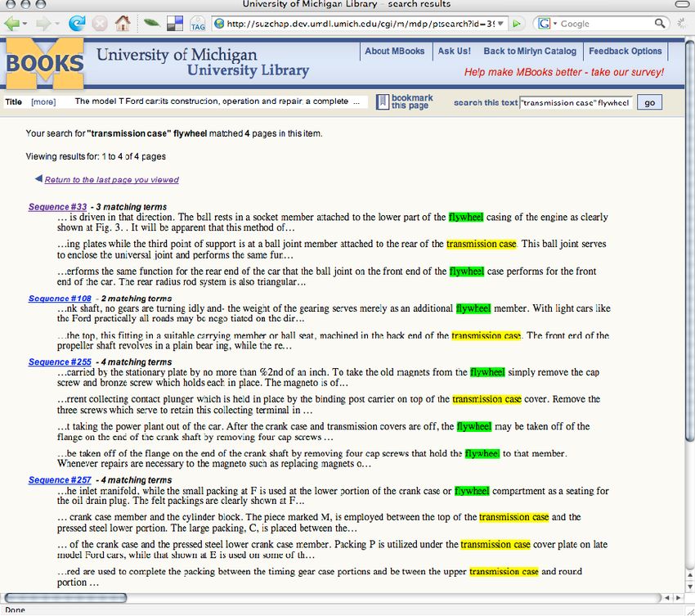The image size is (695, 616).
Task: Reload the page with the refresh icon
Action: pyautogui.click(x=77, y=23)
